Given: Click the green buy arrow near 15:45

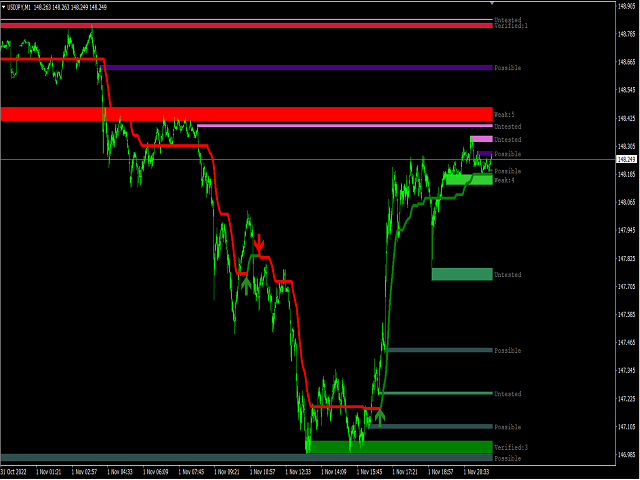Looking at the screenshot, I should pyautogui.click(x=379, y=413).
